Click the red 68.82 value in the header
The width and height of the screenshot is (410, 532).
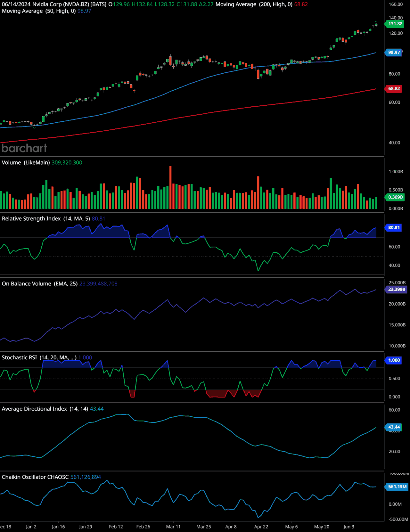click(x=301, y=4)
